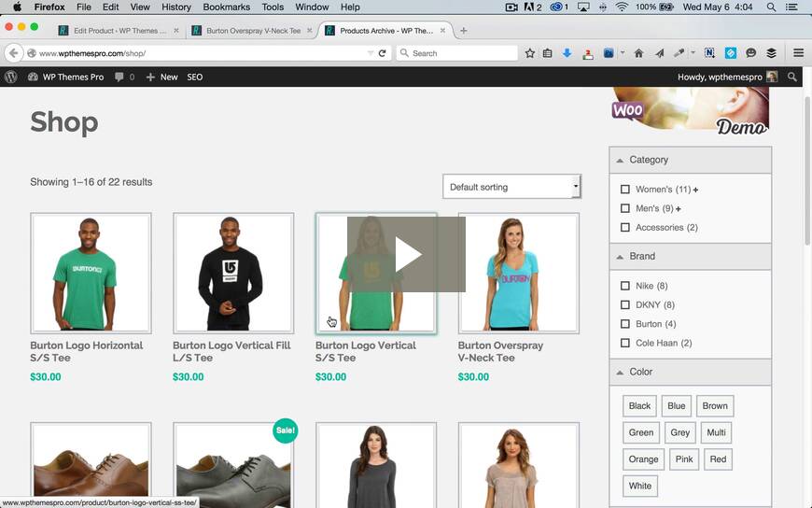Filter by Black color swatch
The image size is (812, 508).
(x=639, y=406)
